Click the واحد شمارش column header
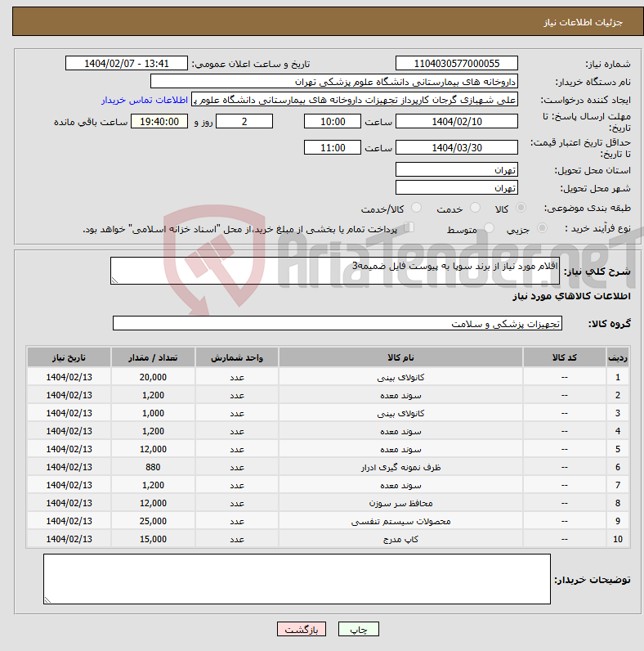This screenshot has height=651, width=644. click(237, 357)
